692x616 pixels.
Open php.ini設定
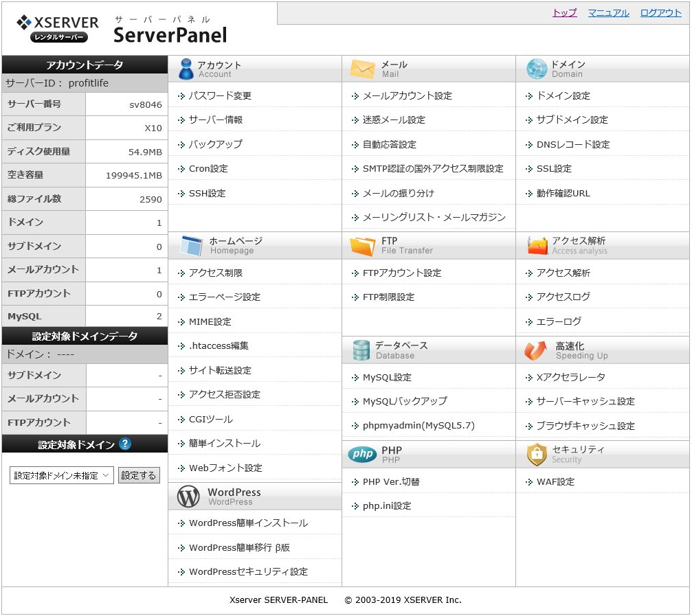387,505
